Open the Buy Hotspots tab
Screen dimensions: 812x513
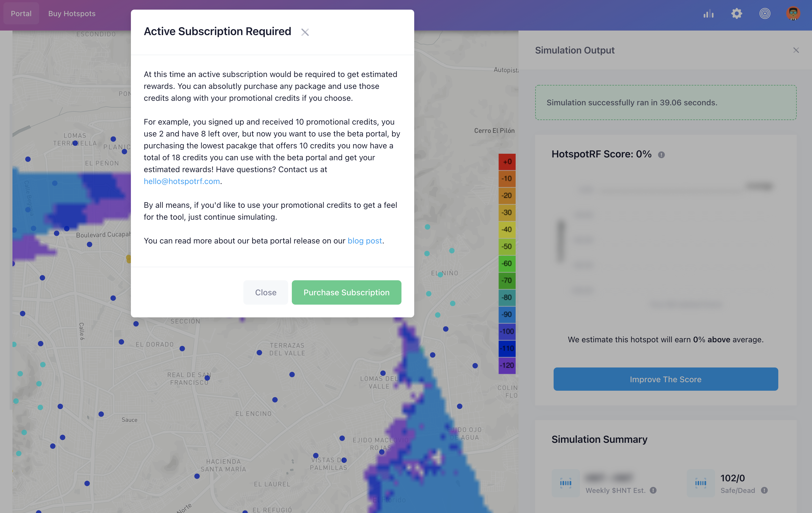(x=72, y=14)
